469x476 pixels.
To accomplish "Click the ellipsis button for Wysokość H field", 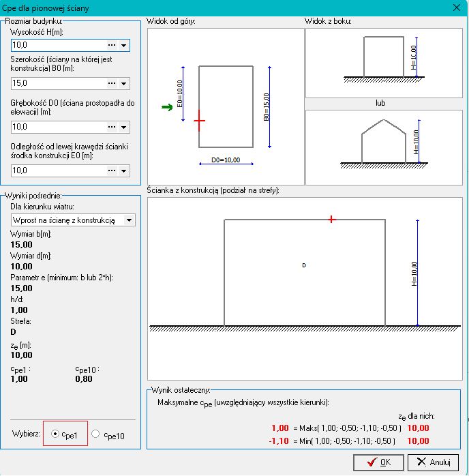I will (112, 45).
